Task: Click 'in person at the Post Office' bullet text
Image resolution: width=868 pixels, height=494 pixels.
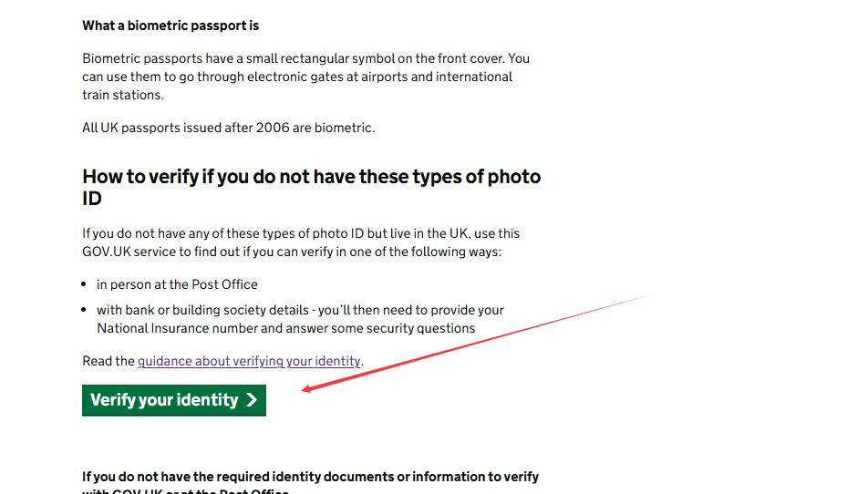Action: (x=177, y=284)
